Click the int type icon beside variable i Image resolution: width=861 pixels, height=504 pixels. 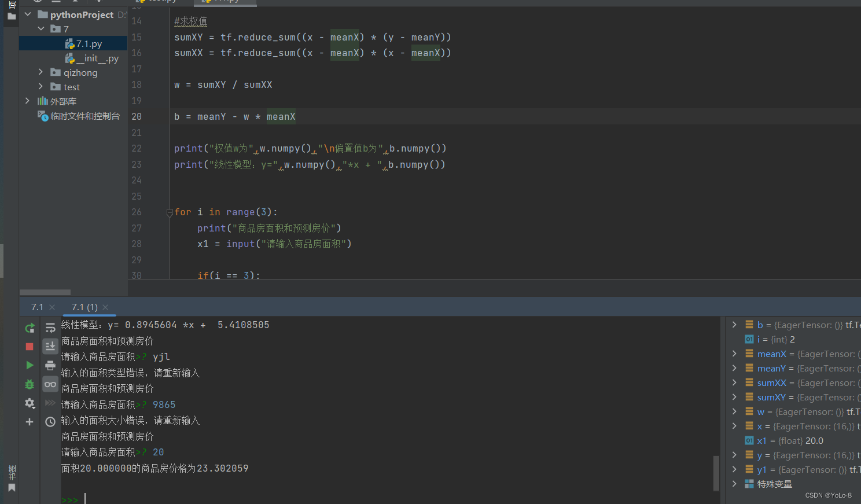click(x=749, y=340)
